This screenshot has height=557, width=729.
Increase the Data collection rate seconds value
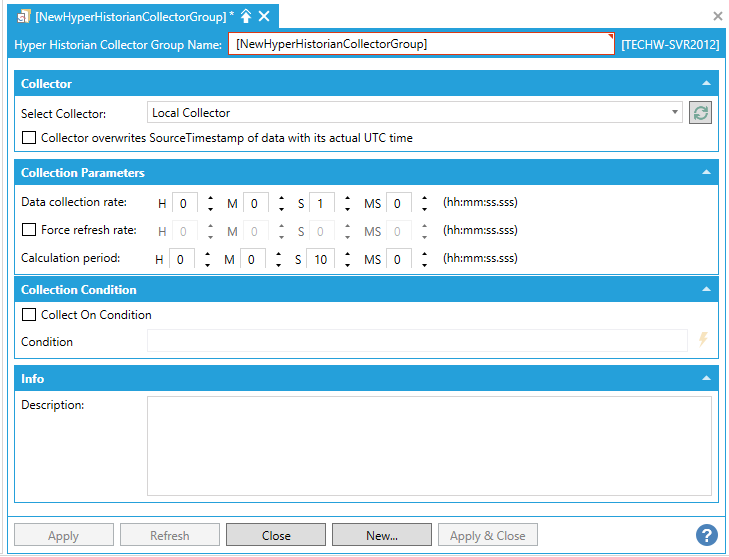(x=347, y=198)
